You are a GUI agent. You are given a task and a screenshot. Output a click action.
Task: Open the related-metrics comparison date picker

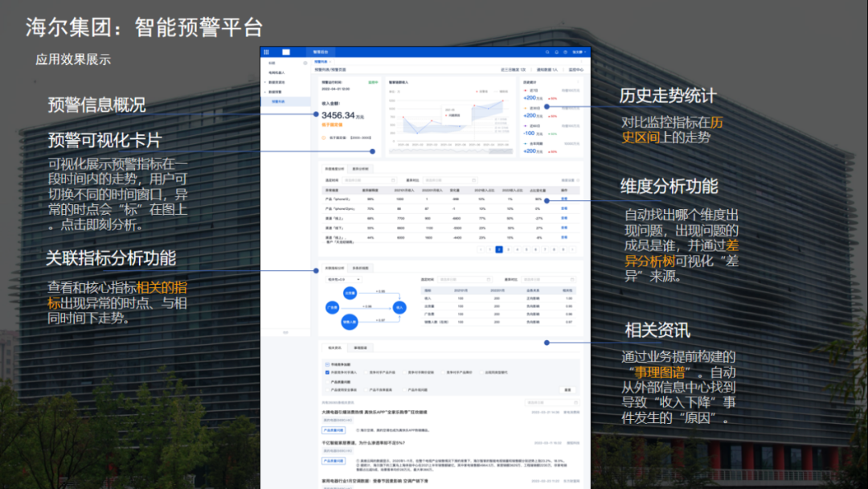click(x=548, y=279)
